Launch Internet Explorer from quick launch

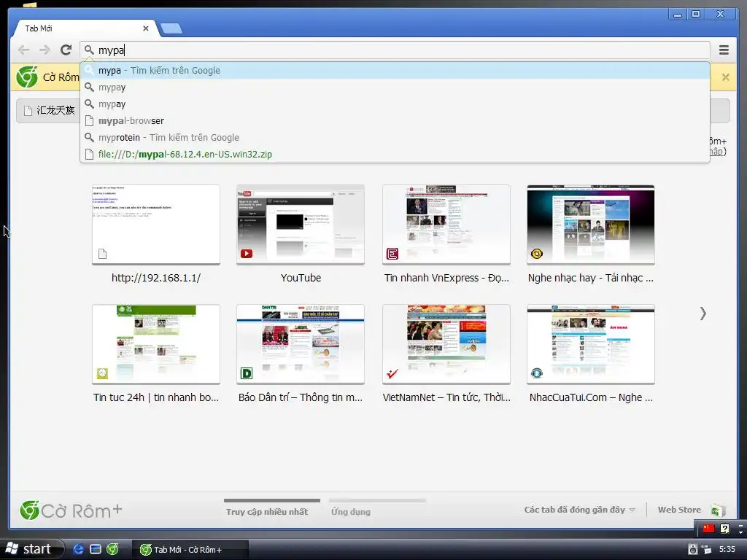point(78,549)
